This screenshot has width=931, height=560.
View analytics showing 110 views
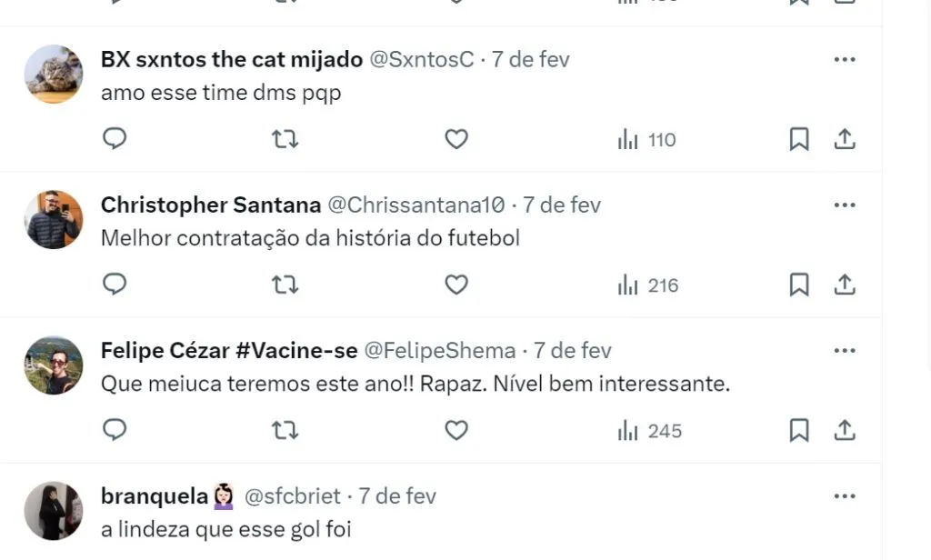click(x=646, y=140)
